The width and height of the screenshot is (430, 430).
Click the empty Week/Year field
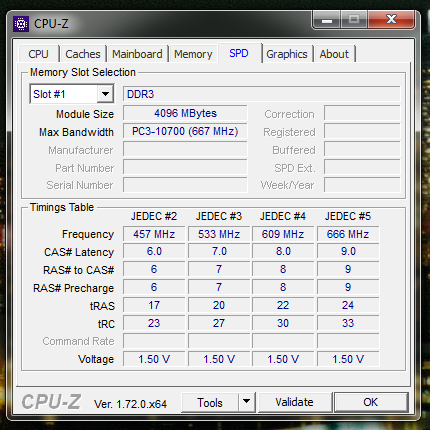pyautogui.click(x=362, y=185)
